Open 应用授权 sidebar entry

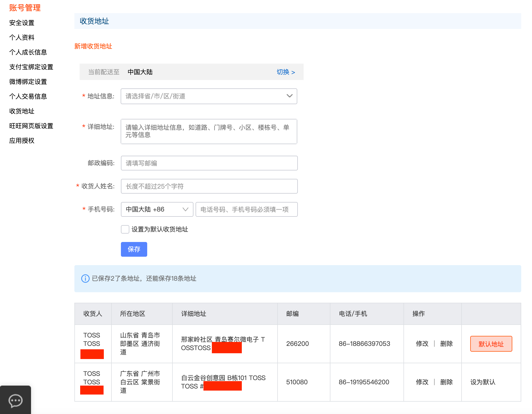[22, 141]
